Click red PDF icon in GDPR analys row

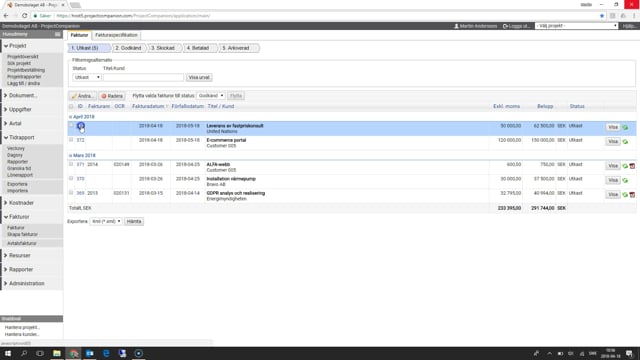[x=632, y=195]
